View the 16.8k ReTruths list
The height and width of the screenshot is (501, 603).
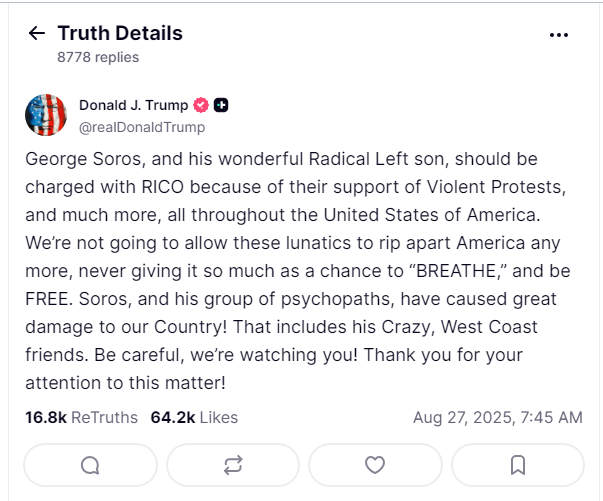[80, 417]
